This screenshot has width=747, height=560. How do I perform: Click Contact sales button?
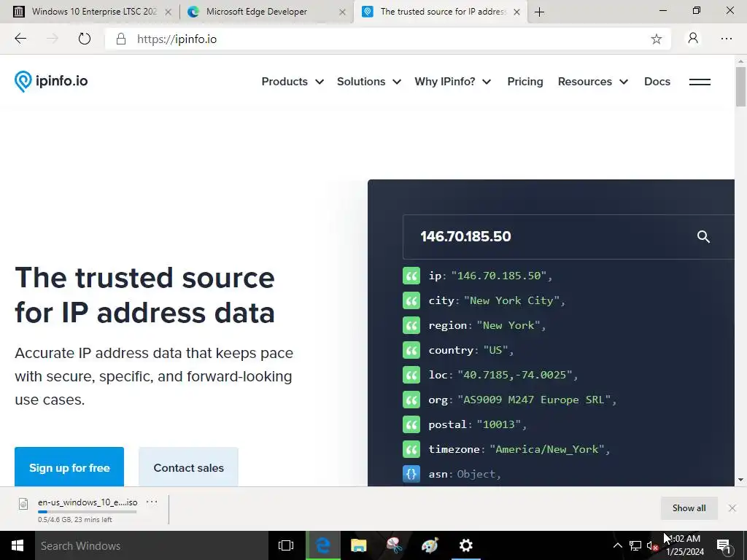(x=188, y=467)
